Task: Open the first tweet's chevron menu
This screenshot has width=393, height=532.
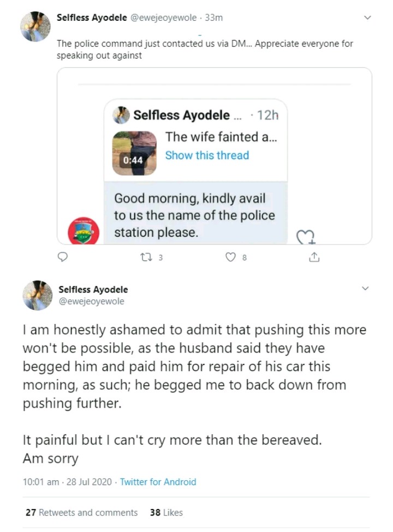Action: (367, 18)
